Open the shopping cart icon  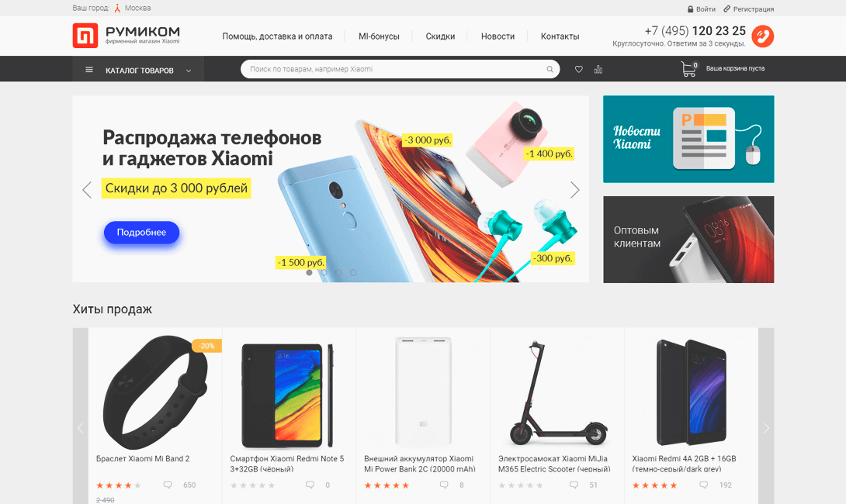pos(688,69)
